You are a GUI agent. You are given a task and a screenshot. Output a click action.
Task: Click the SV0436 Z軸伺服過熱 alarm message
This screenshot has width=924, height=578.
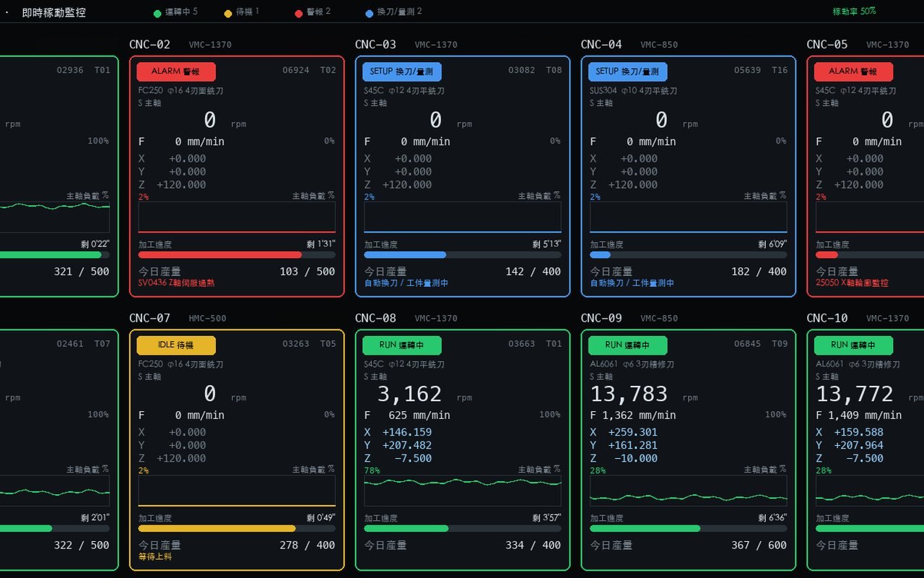pos(176,283)
